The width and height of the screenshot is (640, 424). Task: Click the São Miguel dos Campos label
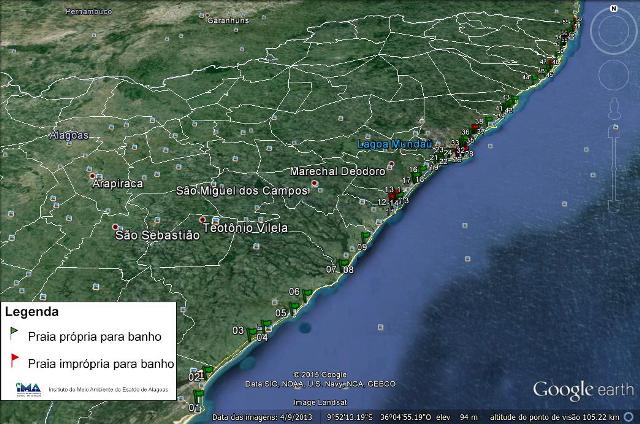coord(241,190)
